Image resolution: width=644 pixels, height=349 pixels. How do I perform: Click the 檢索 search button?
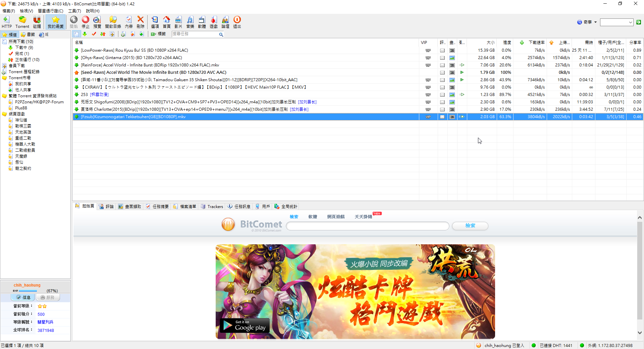click(x=470, y=226)
